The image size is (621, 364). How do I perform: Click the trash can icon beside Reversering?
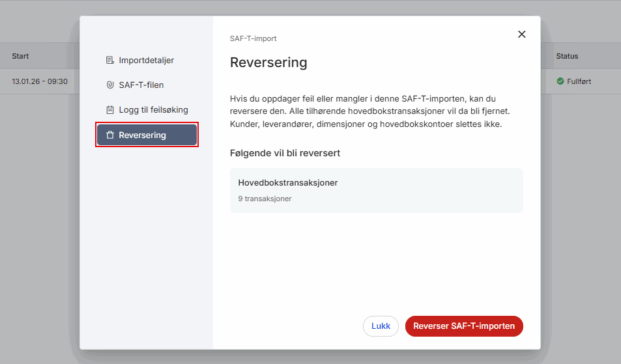click(x=109, y=135)
